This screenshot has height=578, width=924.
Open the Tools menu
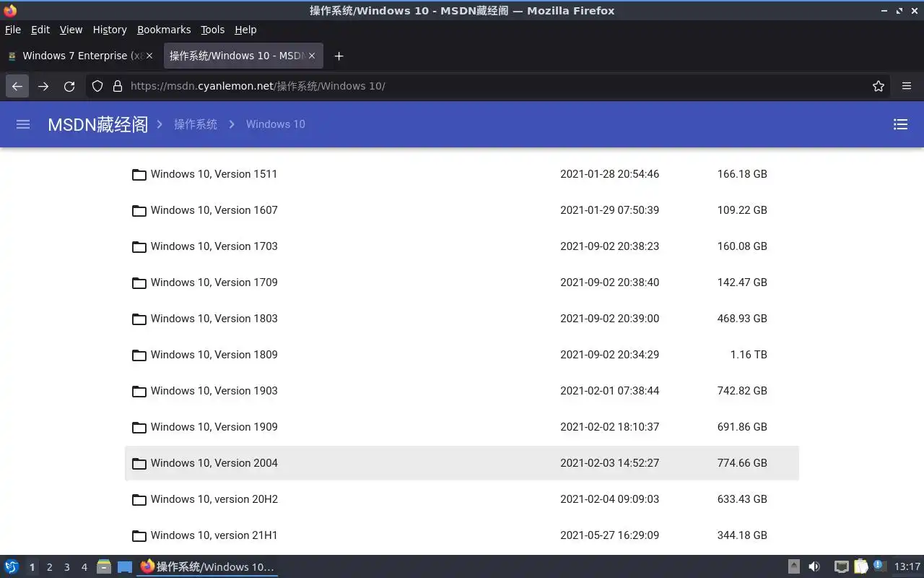point(213,30)
